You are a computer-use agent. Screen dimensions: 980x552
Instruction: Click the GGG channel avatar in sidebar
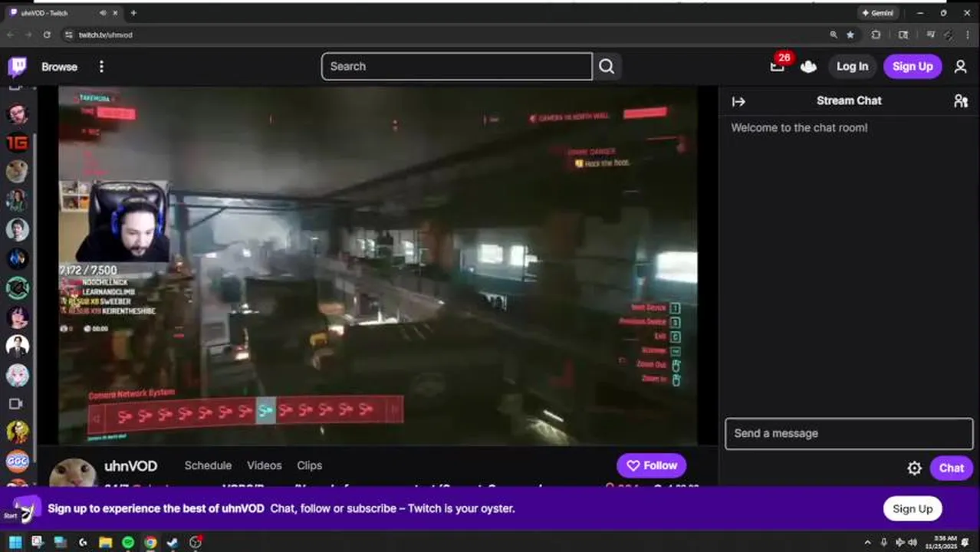tap(17, 462)
